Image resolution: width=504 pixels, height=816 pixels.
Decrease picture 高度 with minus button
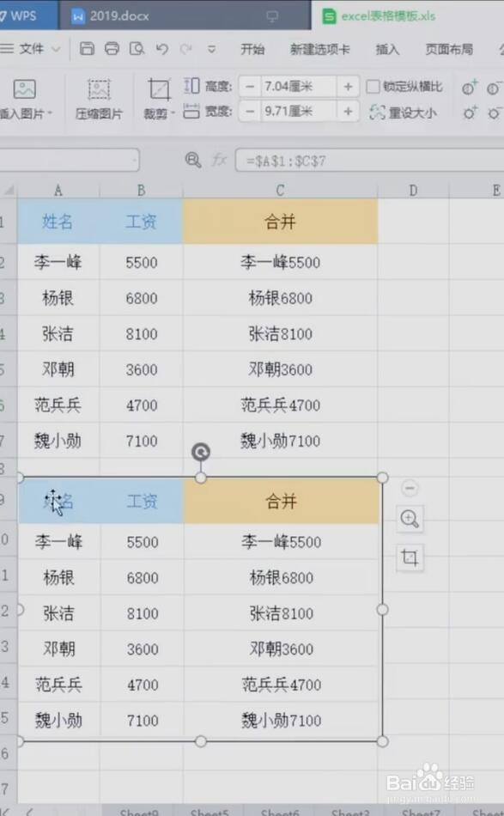click(250, 87)
